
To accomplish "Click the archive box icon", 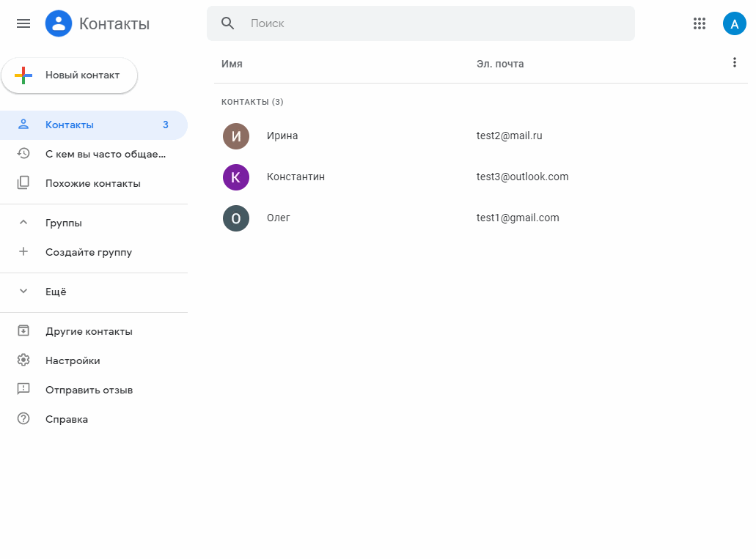I will pyautogui.click(x=23, y=330).
